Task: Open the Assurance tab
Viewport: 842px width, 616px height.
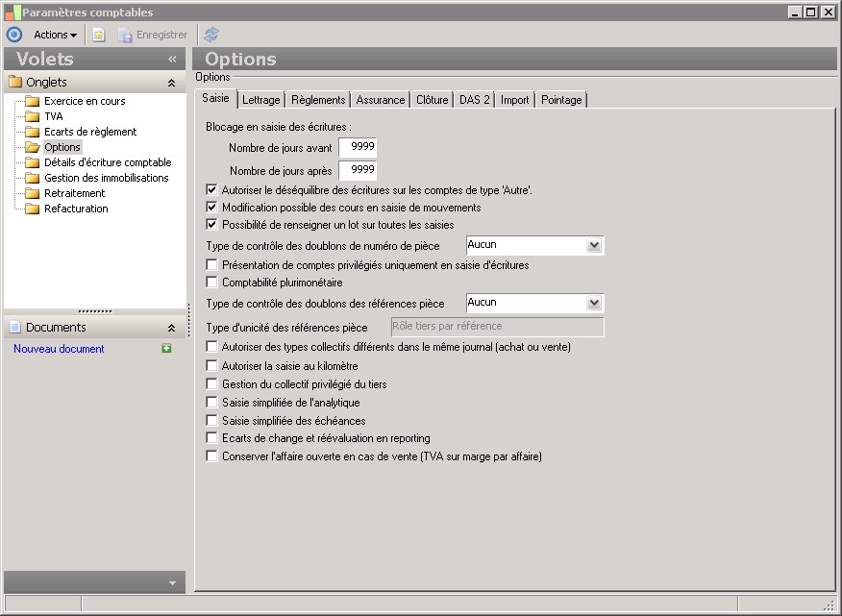Action: tap(381, 100)
